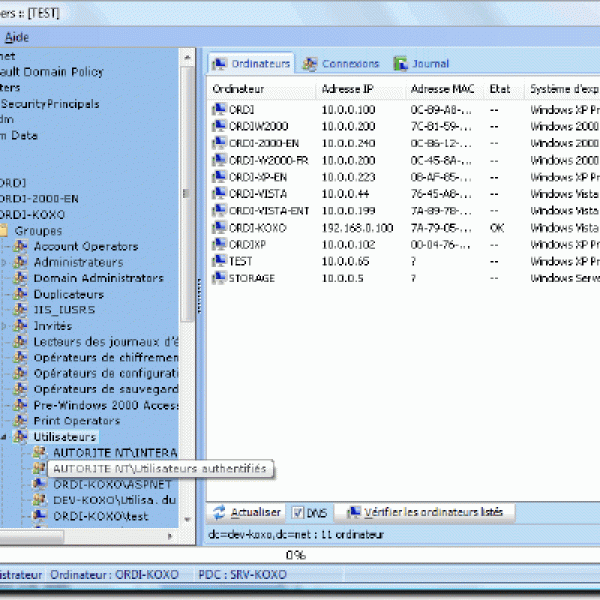The width and height of the screenshot is (600, 600).
Task: Click the Print Operators group icon
Action: [x=21, y=421]
